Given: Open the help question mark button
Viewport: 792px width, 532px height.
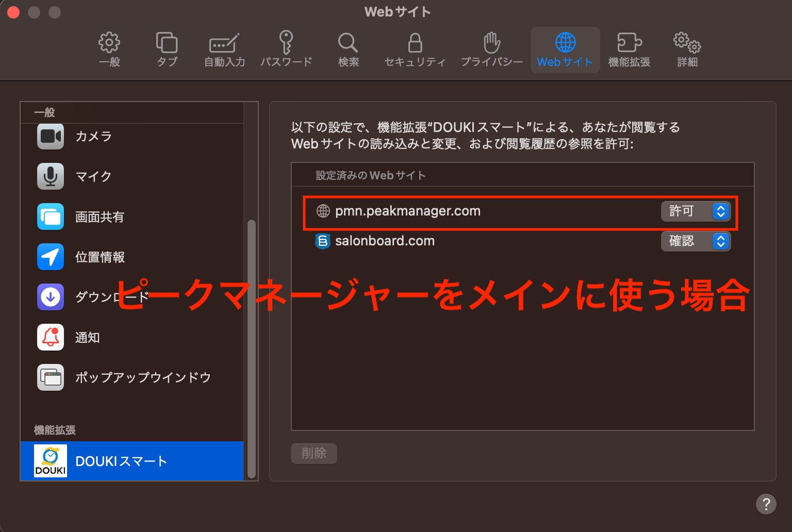Looking at the screenshot, I should point(766,504).
